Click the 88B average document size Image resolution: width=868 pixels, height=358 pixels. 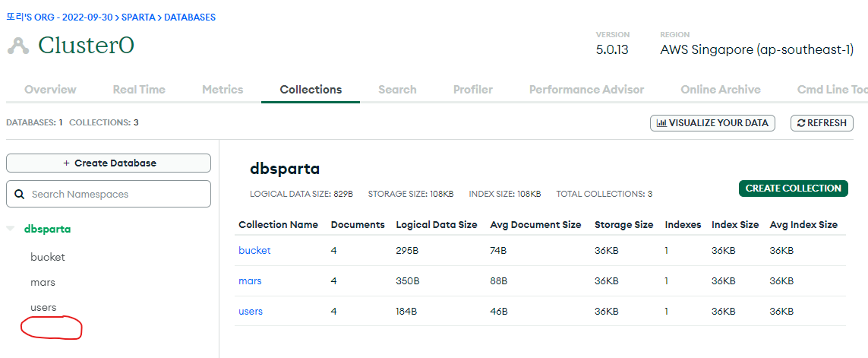click(500, 281)
